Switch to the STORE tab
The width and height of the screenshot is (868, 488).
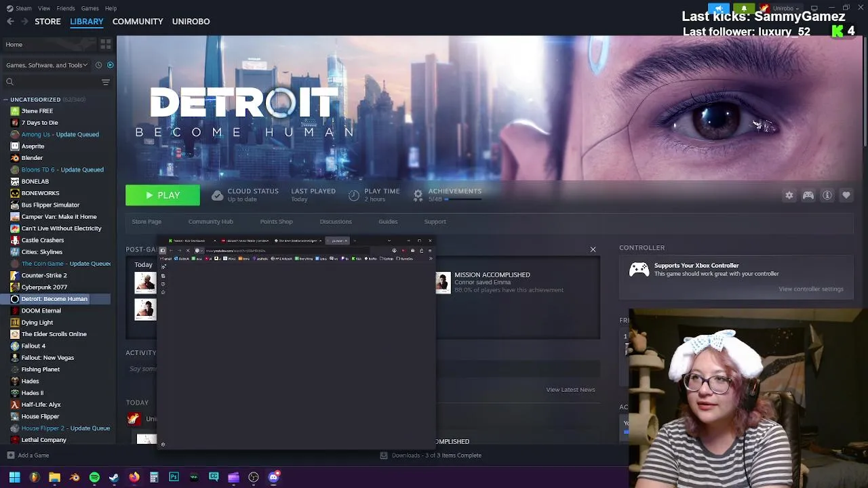47,22
